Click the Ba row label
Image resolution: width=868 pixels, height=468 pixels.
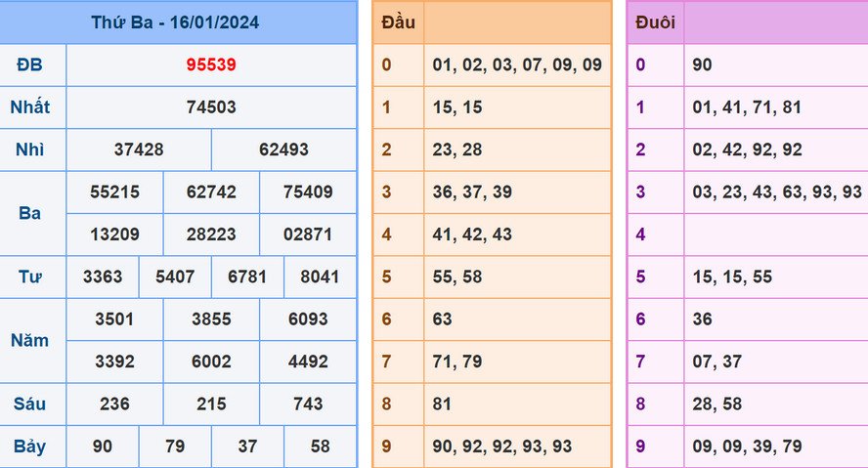pyautogui.click(x=30, y=213)
